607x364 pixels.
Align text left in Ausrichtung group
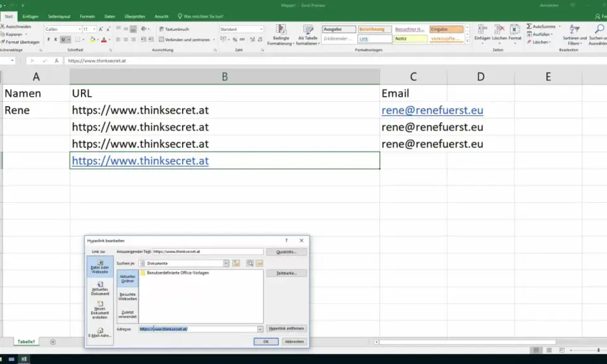118,39
